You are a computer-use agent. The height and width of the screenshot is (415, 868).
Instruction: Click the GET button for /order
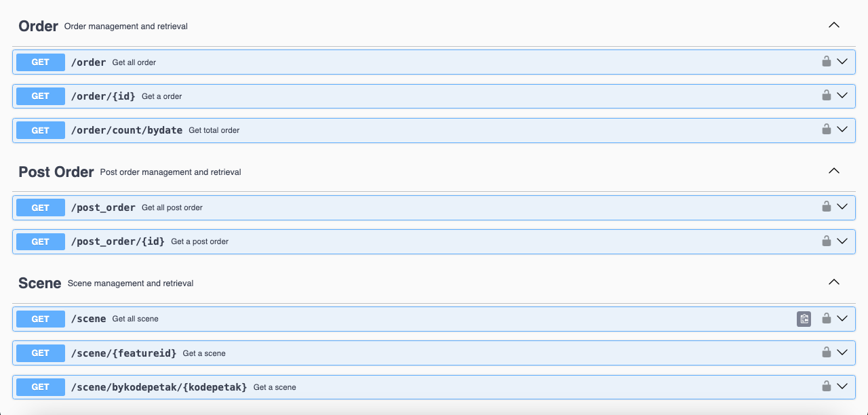41,62
